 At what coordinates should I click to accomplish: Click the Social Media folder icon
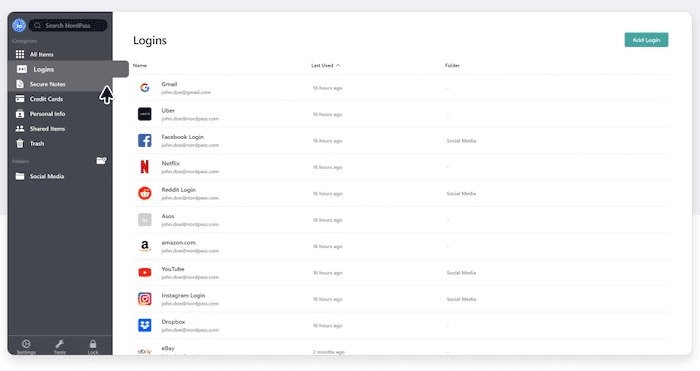[x=20, y=176]
